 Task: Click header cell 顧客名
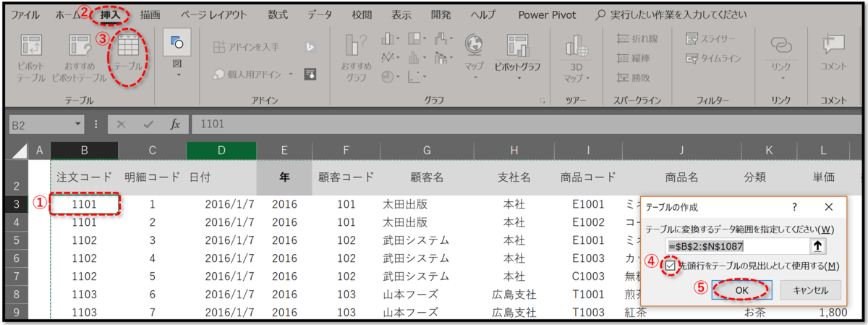point(427,177)
